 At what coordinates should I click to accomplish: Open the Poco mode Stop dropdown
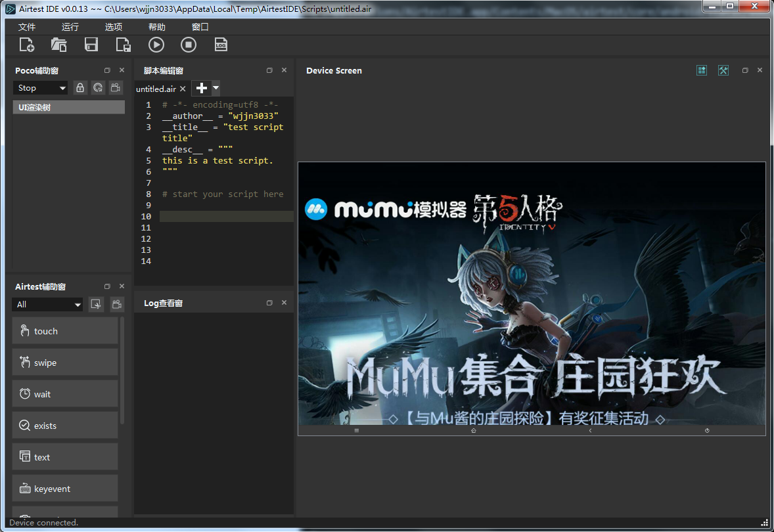pyautogui.click(x=41, y=88)
